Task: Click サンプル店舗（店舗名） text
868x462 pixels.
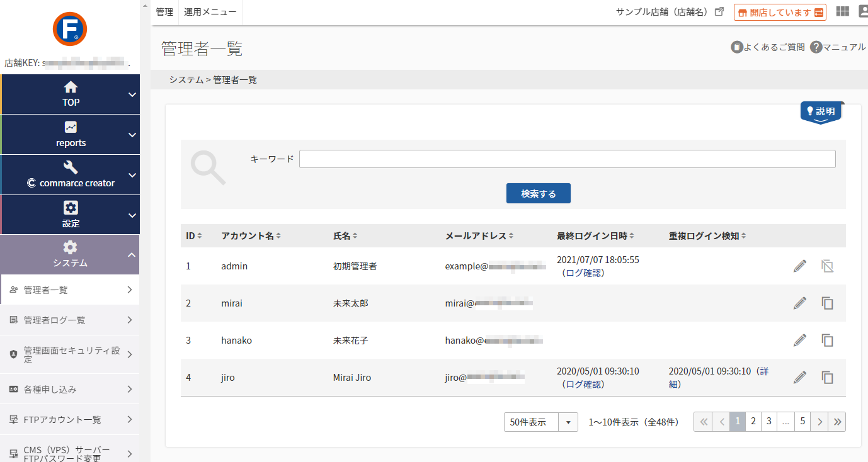Action: (662, 12)
